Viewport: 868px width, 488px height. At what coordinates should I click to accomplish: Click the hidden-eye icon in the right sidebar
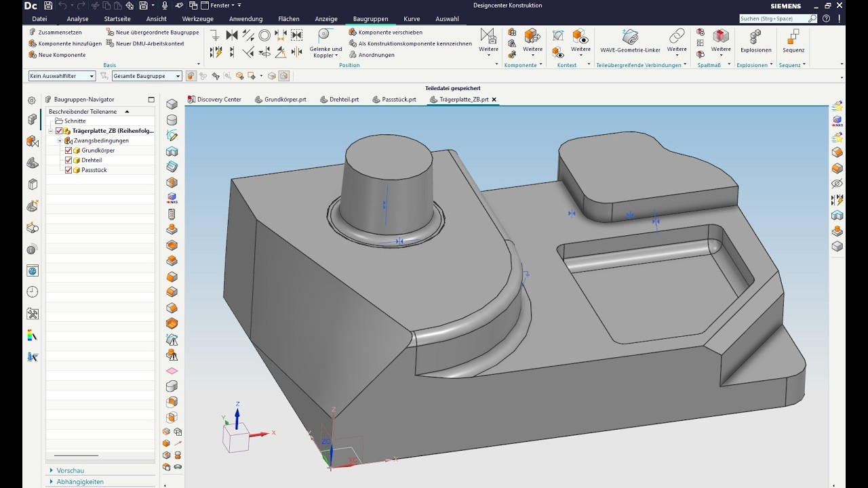pyautogui.click(x=837, y=184)
